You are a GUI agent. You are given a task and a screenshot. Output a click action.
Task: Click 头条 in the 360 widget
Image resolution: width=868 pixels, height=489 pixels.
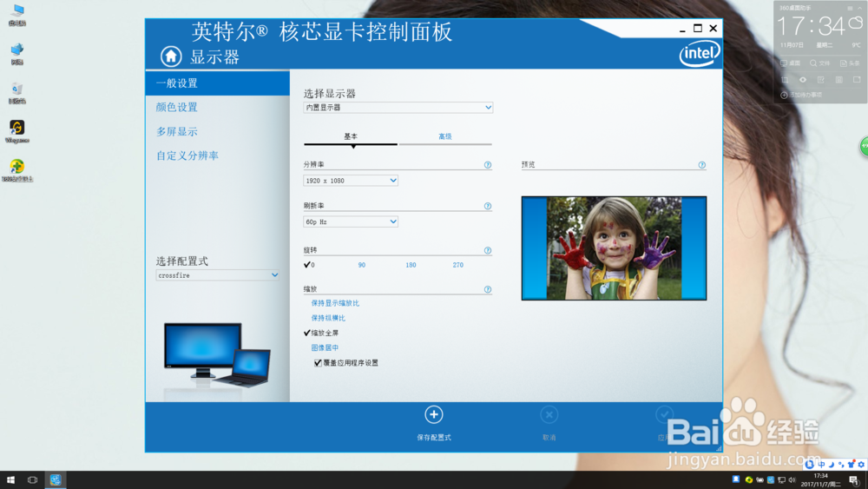click(x=850, y=63)
